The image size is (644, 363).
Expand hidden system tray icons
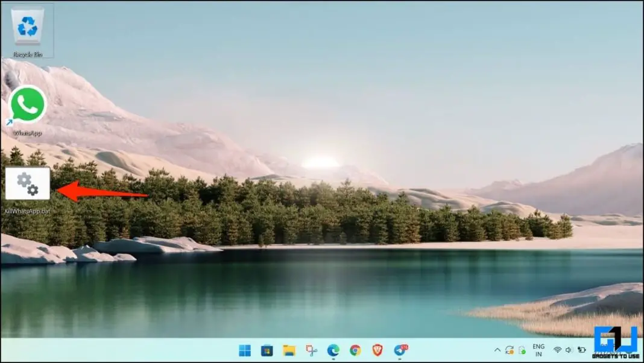pyautogui.click(x=497, y=349)
